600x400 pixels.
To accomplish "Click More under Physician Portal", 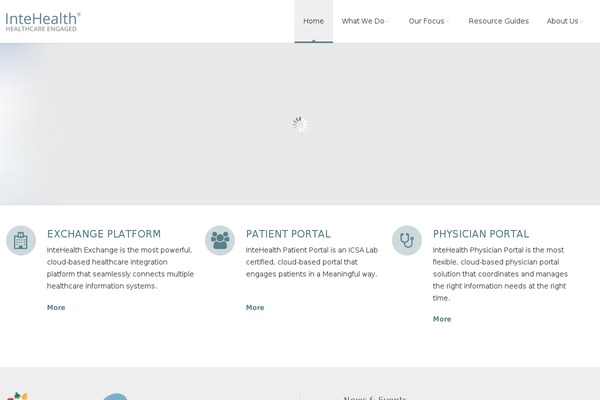I will tap(442, 319).
